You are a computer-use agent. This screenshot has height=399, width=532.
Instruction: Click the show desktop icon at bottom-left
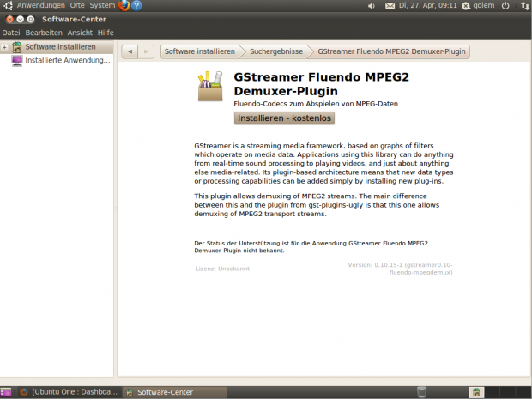click(5, 392)
